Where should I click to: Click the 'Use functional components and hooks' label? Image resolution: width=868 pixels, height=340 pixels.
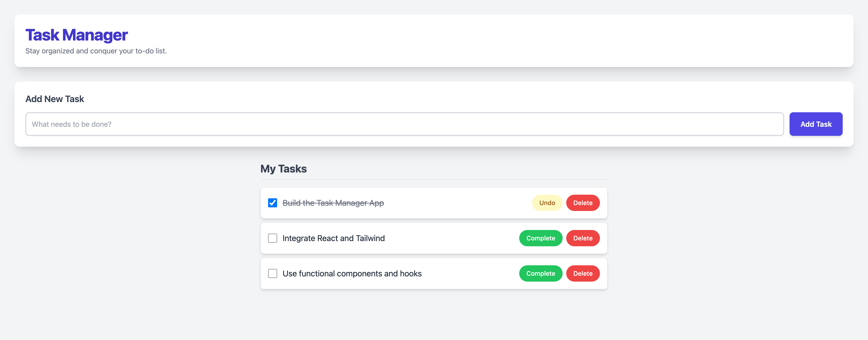pyautogui.click(x=352, y=273)
